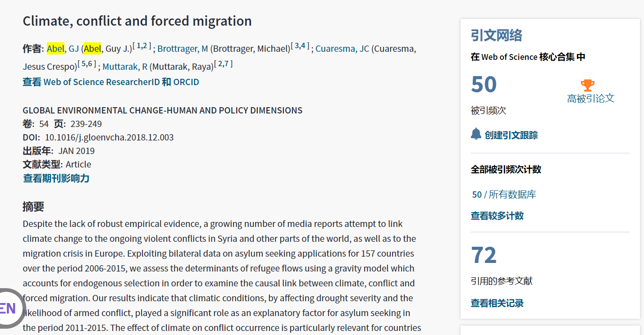
Task: Click the 50 times cited number
Action: pyautogui.click(x=484, y=85)
